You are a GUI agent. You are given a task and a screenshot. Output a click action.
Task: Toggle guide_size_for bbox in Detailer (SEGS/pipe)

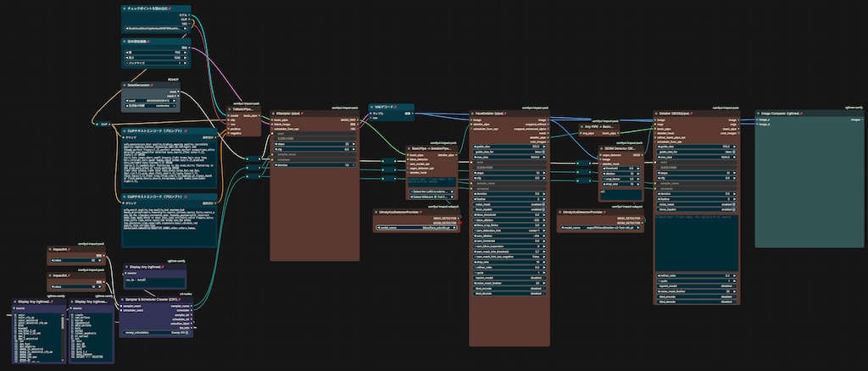click(x=697, y=152)
